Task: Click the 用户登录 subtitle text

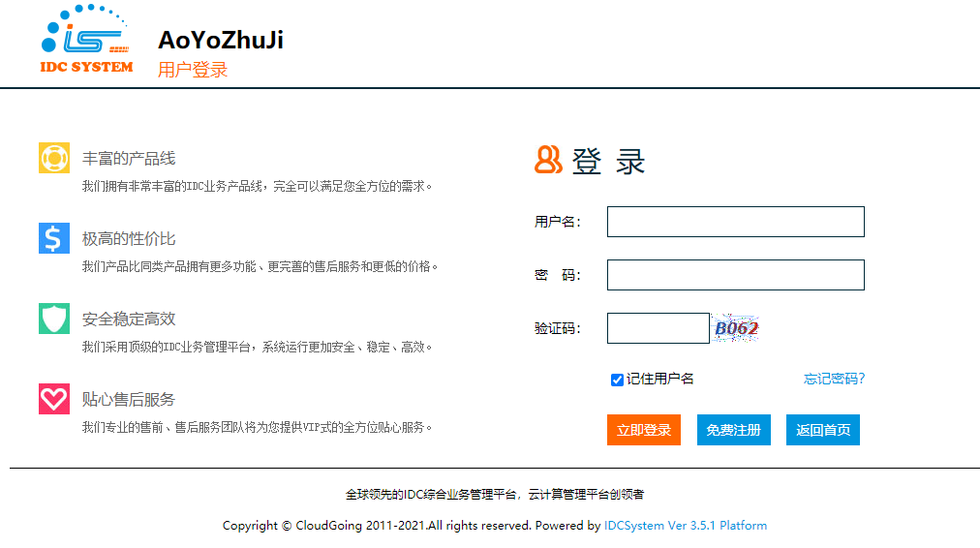Action: tap(193, 70)
